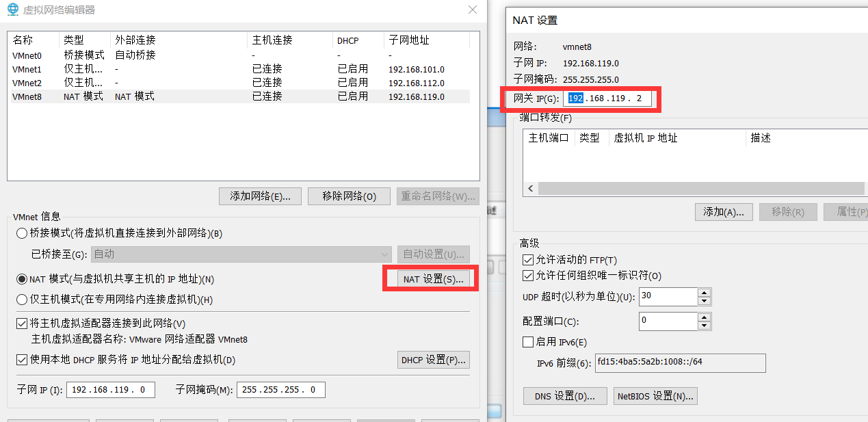
Task: Open DNS 设置(D)... in NAT settings
Action: click(x=565, y=396)
